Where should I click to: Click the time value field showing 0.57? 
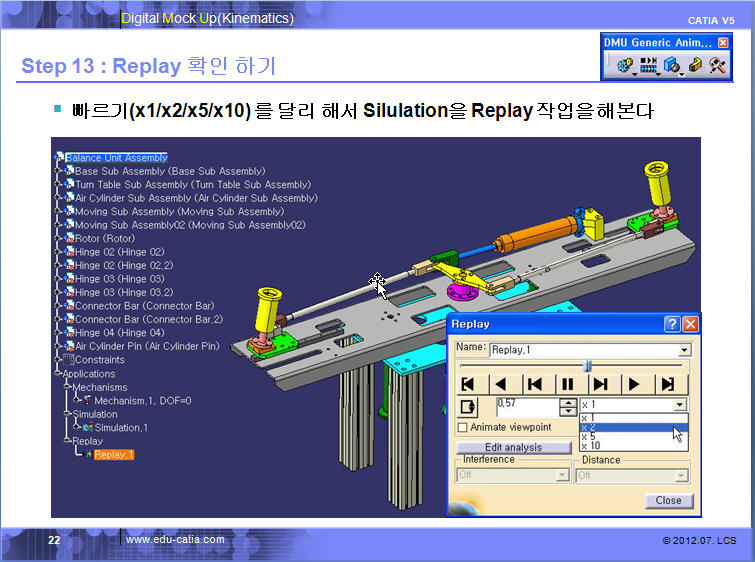click(x=528, y=407)
